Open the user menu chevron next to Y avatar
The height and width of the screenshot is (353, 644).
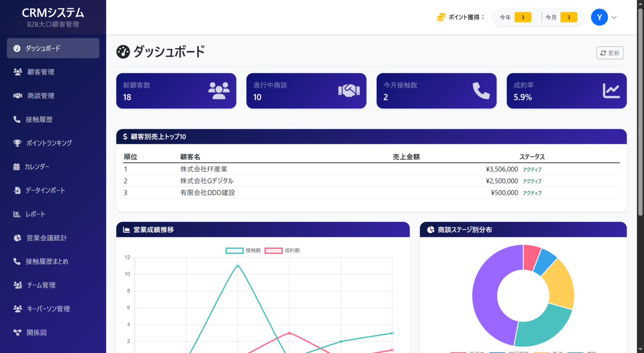pos(613,17)
